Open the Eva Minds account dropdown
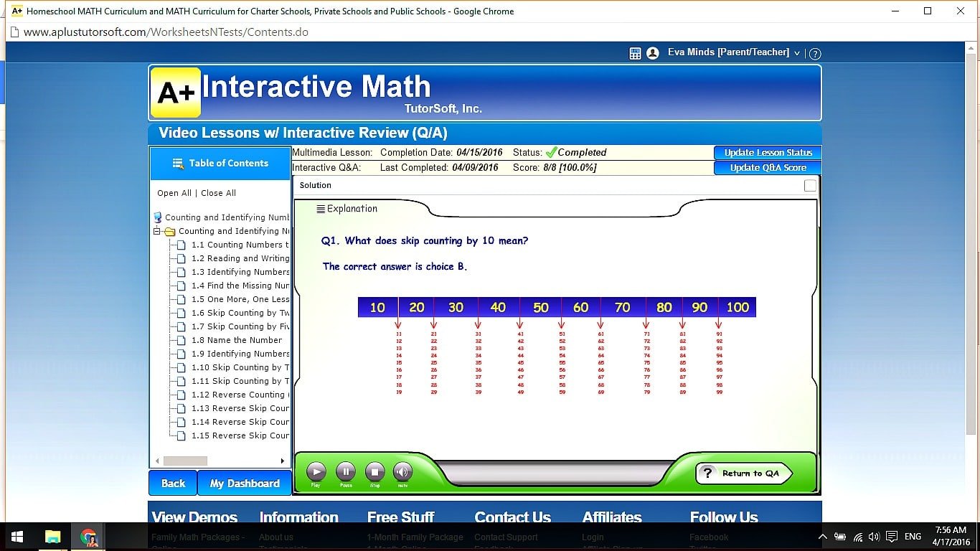The height and width of the screenshot is (551, 980). coord(796,52)
